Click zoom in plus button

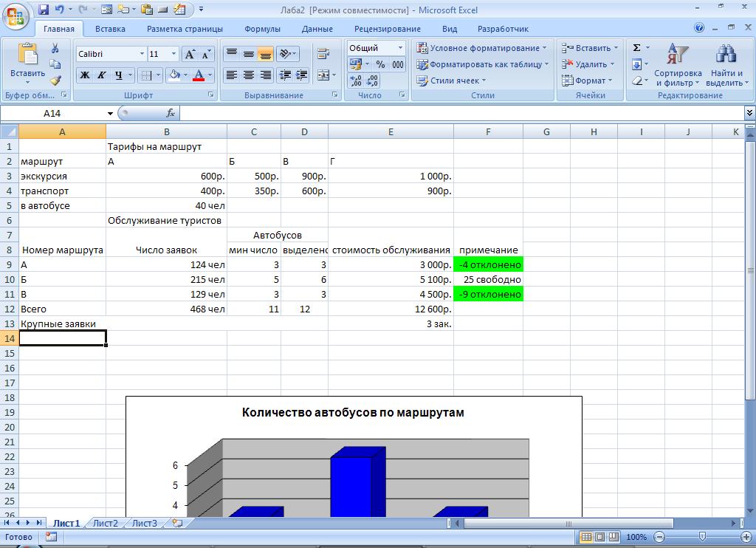click(x=746, y=537)
